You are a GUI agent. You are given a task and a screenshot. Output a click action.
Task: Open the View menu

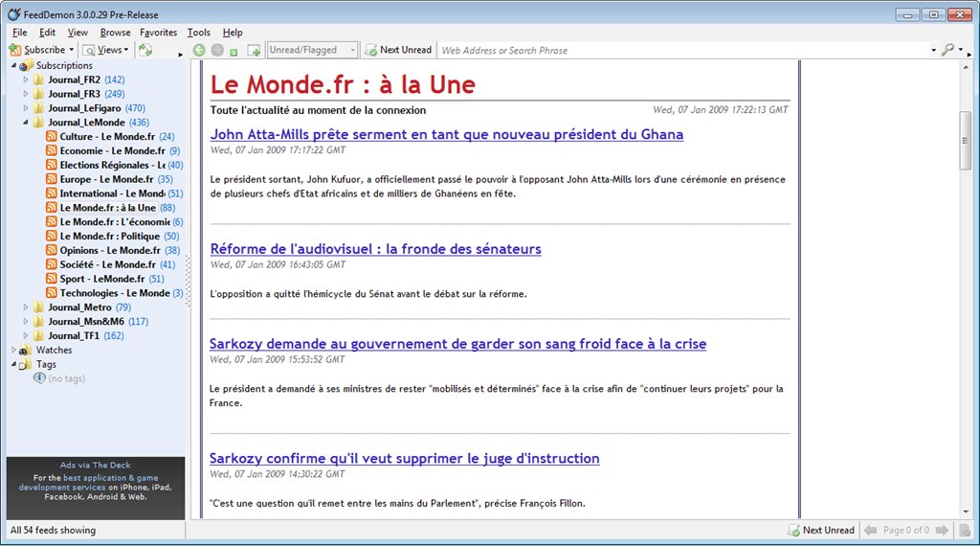(x=78, y=33)
